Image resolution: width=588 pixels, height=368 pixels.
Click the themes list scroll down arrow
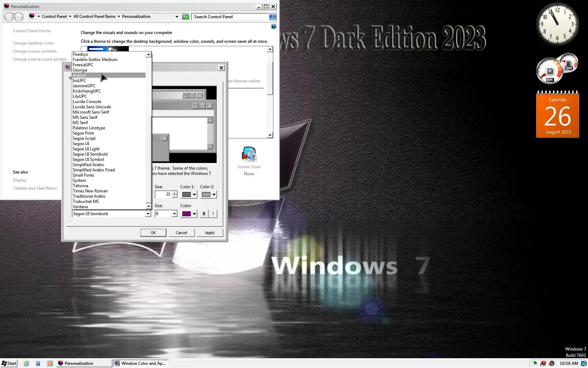tap(270, 135)
